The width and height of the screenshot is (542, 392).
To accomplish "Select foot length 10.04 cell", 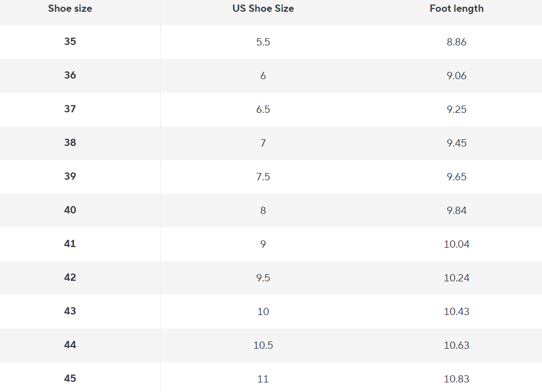I will (456, 244).
